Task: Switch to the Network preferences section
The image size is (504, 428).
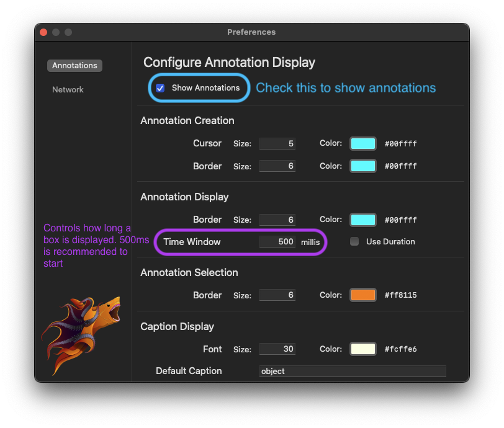Action: click(x=68, y=89)
